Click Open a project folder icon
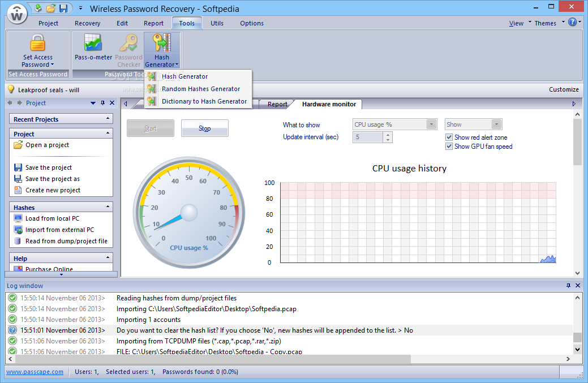The height and width of the screenshot is (383, 588). click(18, 145)
